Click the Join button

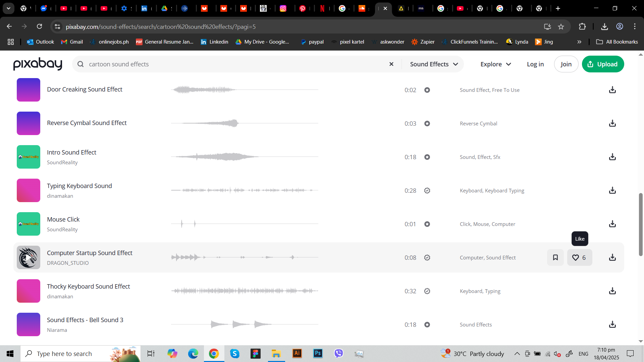tap(566, 64)
